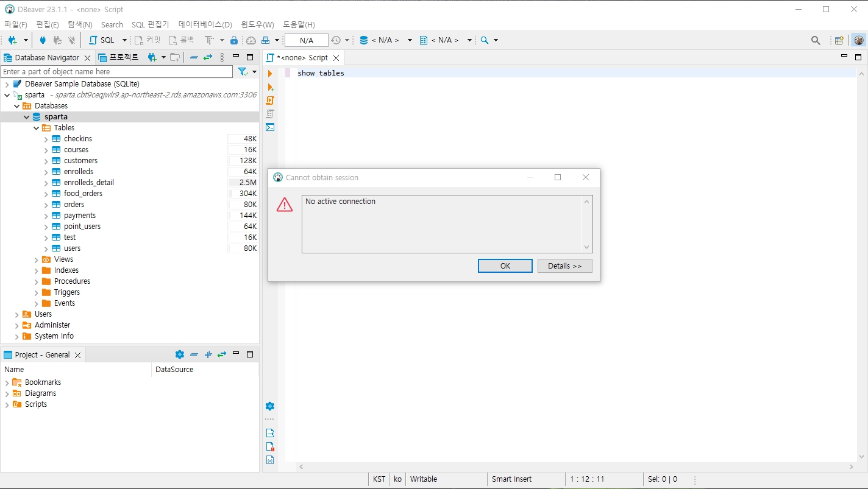Viewport: 868px width, 489px height.
Task: Click the 커밋 (Commit) toolbar button
Action: click(148, 40)
